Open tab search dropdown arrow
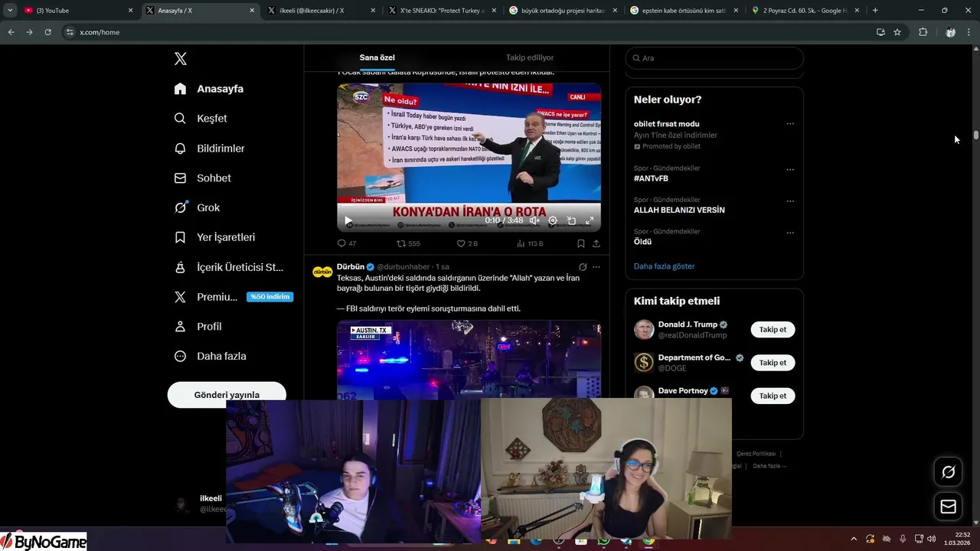Screen dimensions: 980x551 coord(10,11)
